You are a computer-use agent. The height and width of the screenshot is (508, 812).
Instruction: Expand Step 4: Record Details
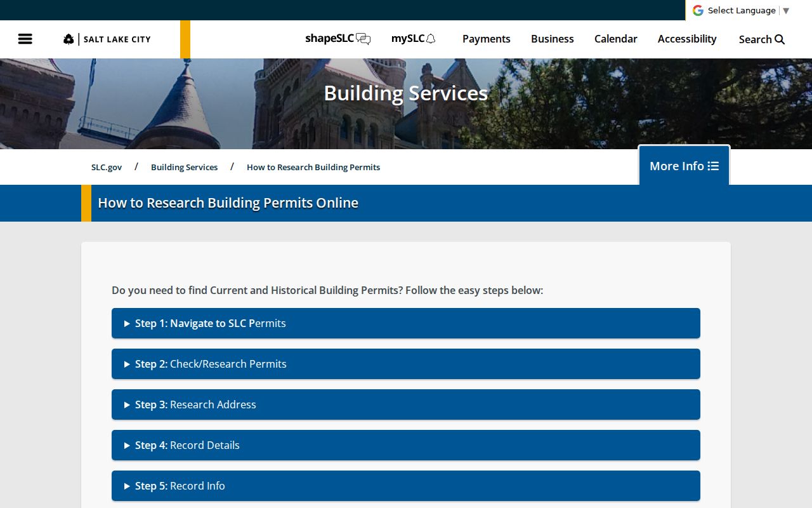coord(406,445)
